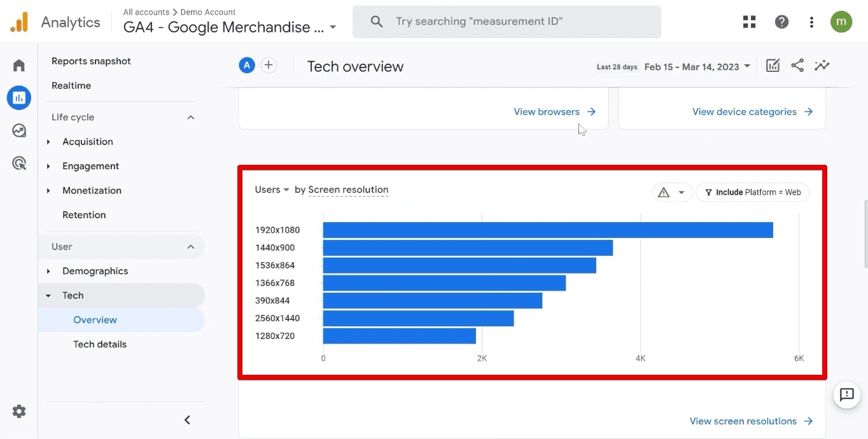Collapse the Life cycle section

click(x=190, y=117)
